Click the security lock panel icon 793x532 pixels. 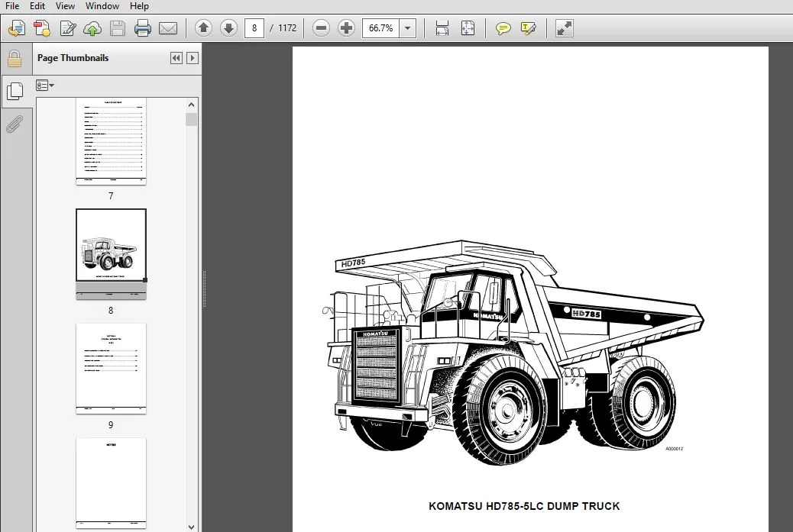pos(15,59)
